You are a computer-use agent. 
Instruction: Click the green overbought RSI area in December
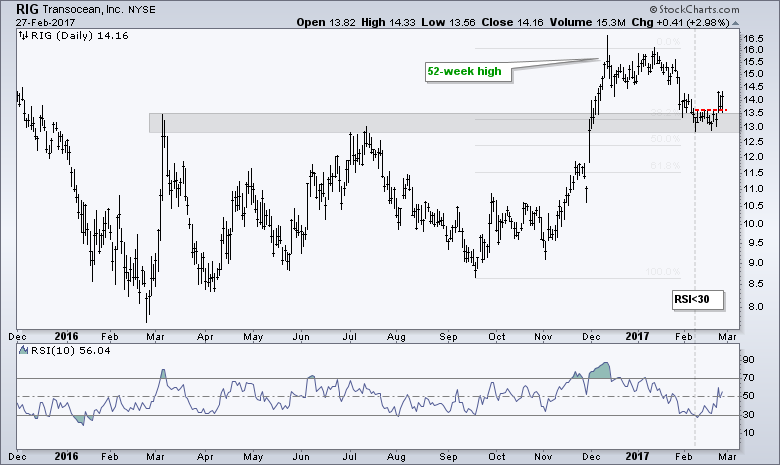click(602, 370)
